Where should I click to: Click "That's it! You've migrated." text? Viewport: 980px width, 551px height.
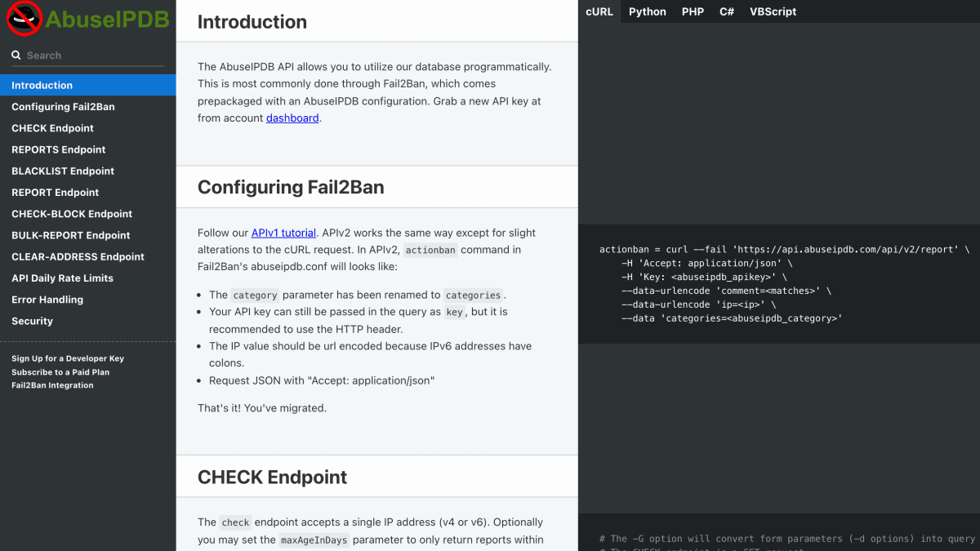pyautogui.click(x=262, y=407)
